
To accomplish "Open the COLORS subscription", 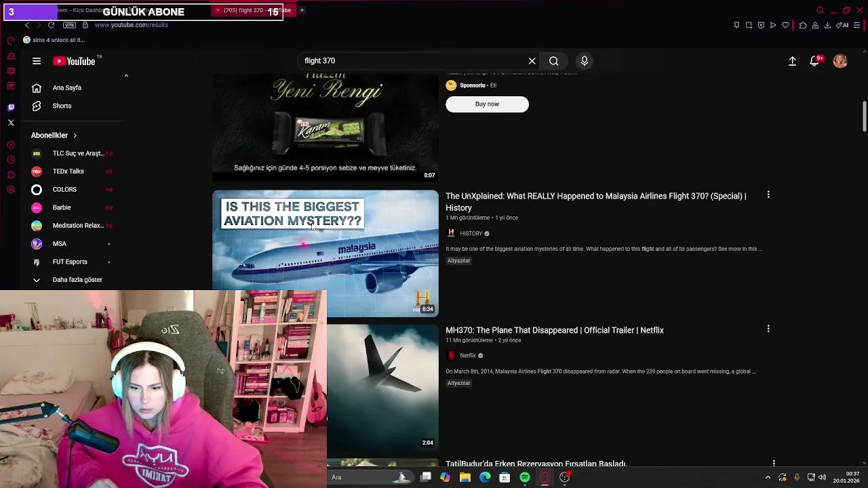I will click(x=73, y=189).
